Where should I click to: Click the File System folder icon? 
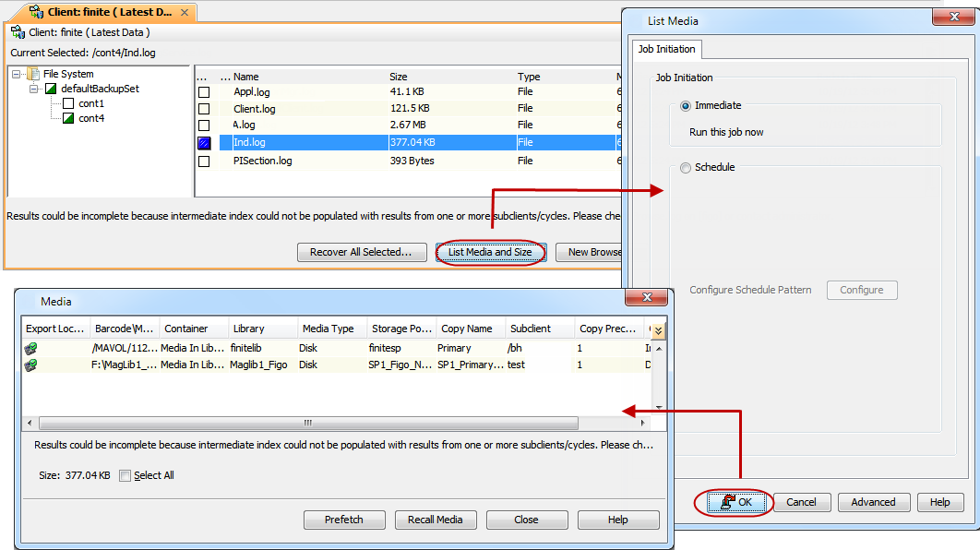pyautogui.click(x=34, y=74)
